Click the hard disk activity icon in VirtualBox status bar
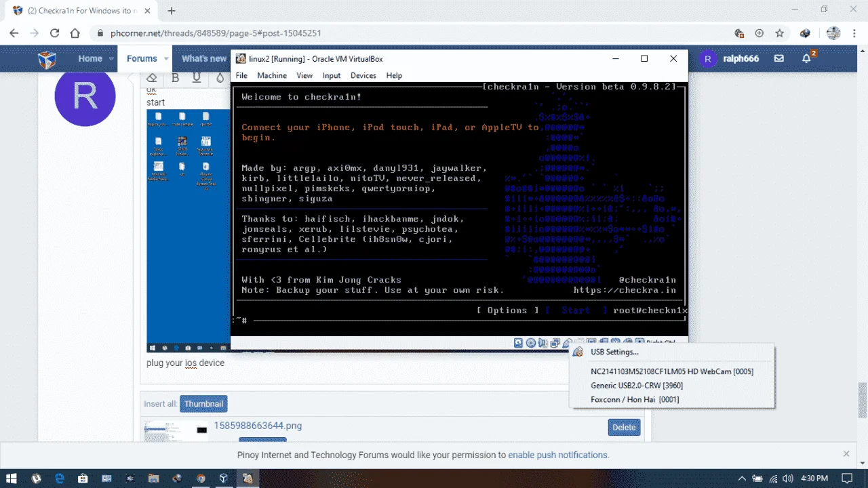 tap(519, 343)
